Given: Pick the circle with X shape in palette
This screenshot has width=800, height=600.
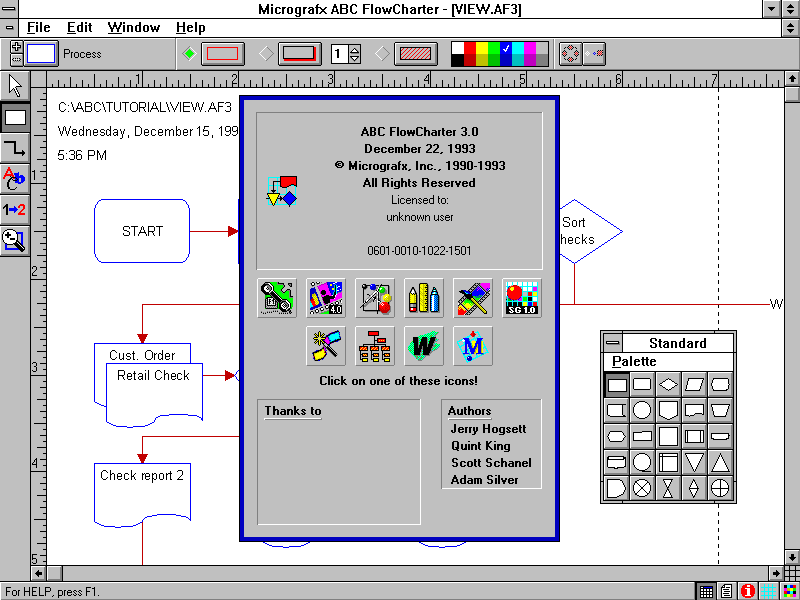Looking at the screenshot, I should click(x=642, y=488).
